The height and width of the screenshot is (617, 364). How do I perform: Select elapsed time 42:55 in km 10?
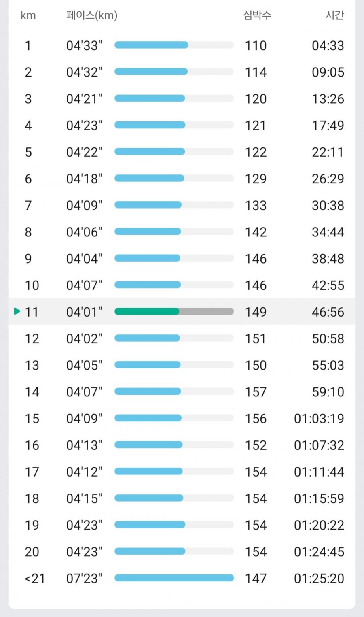click(x=328, y=285)
